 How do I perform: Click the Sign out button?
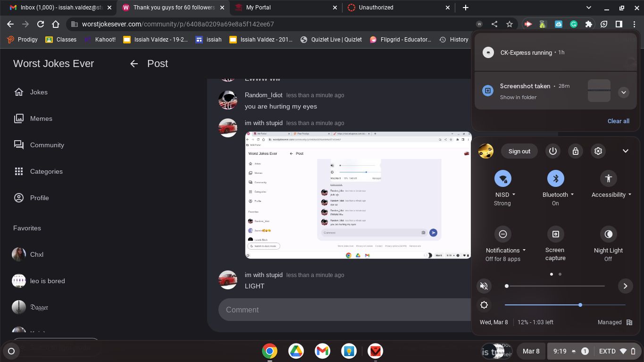point(519,151)
